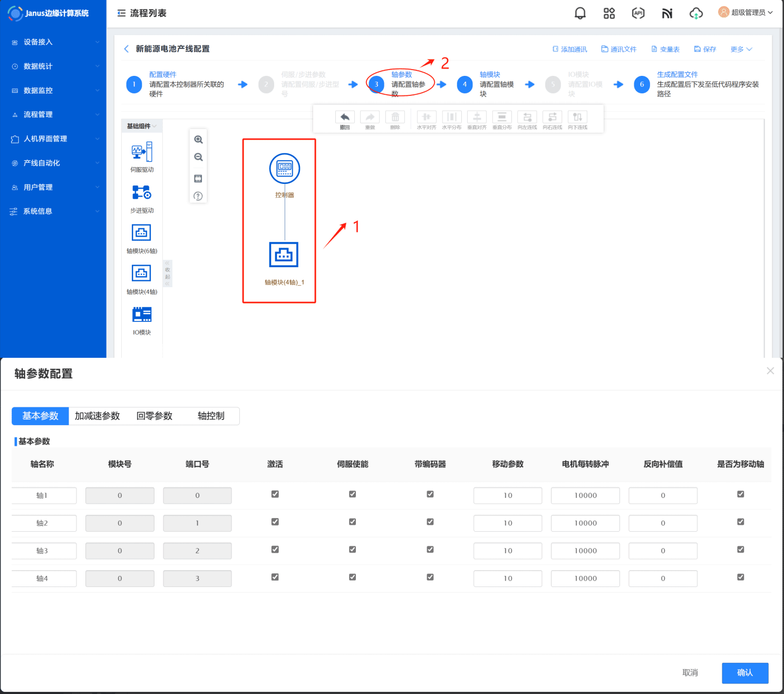
Task: Switch to the 加减速参数 tab
Action: point(98,416)
